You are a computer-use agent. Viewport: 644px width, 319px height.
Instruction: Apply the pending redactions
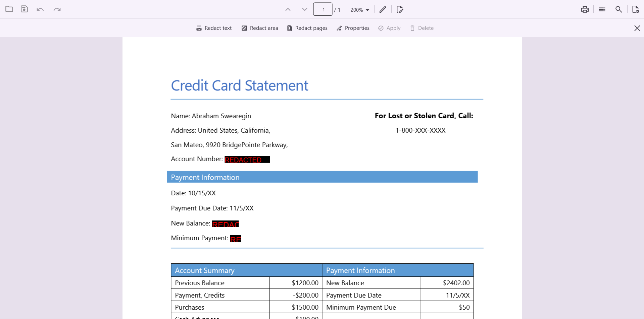tap(389, 28)
